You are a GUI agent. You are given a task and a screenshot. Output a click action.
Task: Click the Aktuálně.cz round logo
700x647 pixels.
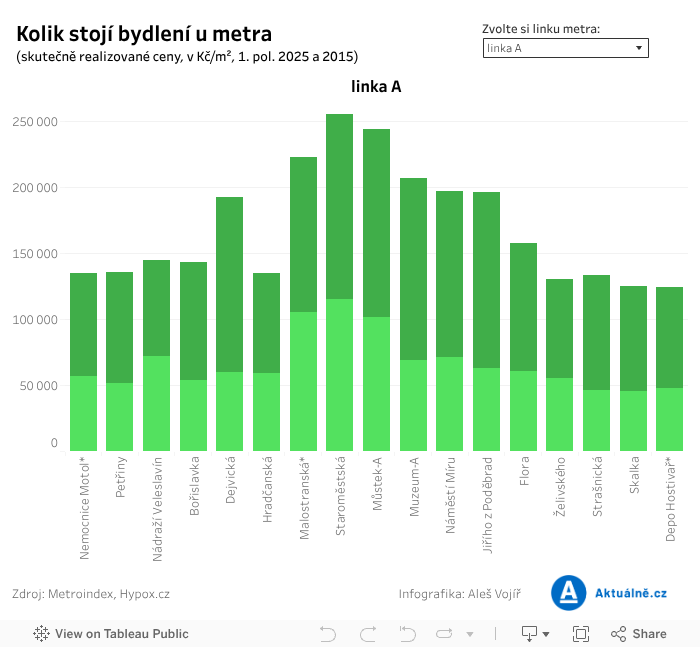pyautogui.click(x=568, y=593)
